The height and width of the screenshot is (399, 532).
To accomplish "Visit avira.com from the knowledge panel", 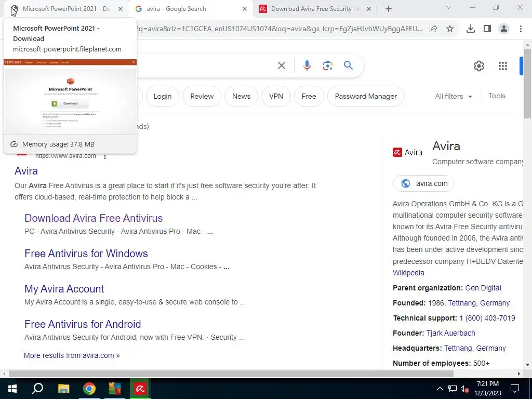I will [423, 183].
